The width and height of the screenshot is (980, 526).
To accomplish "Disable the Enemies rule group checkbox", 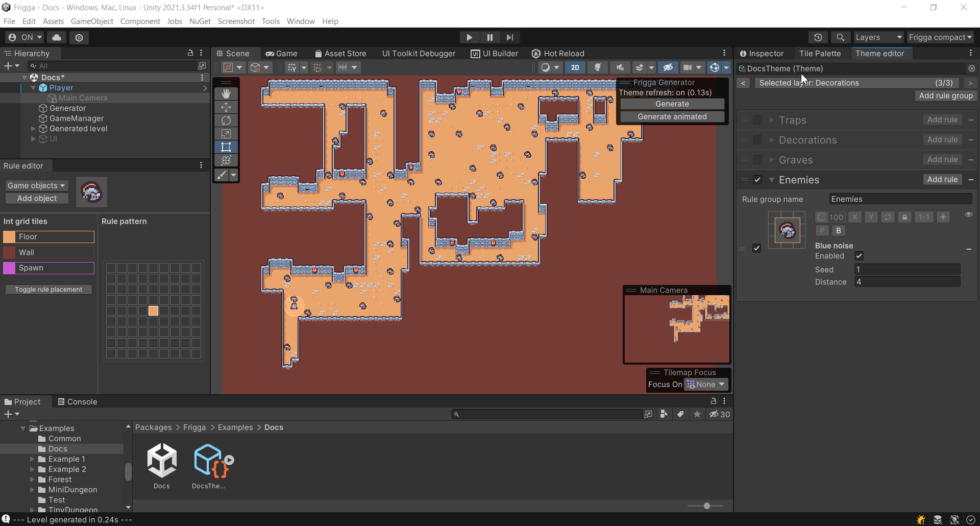I will [757, 180].
